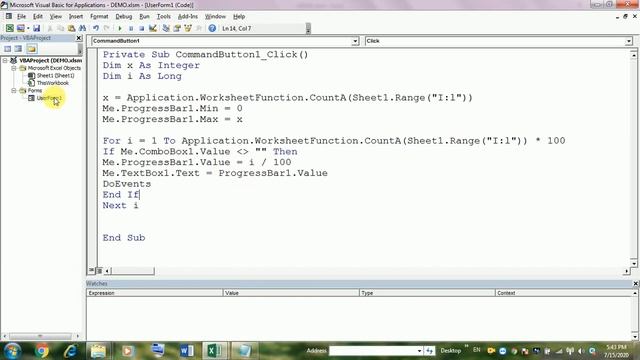Open the File menu
This screenshot has width=640, height=360.
[x=21, y=16]
